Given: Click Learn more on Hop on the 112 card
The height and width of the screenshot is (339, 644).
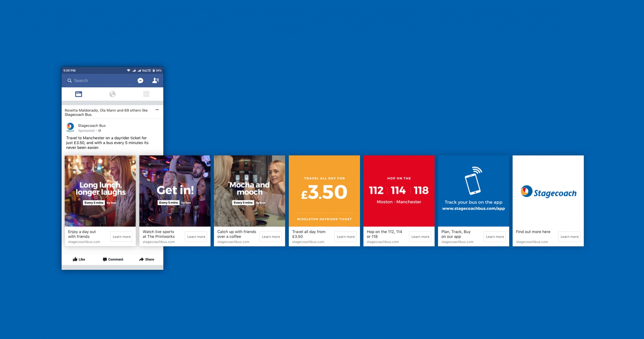Looking at the screenshot, I should click(420, 237).
